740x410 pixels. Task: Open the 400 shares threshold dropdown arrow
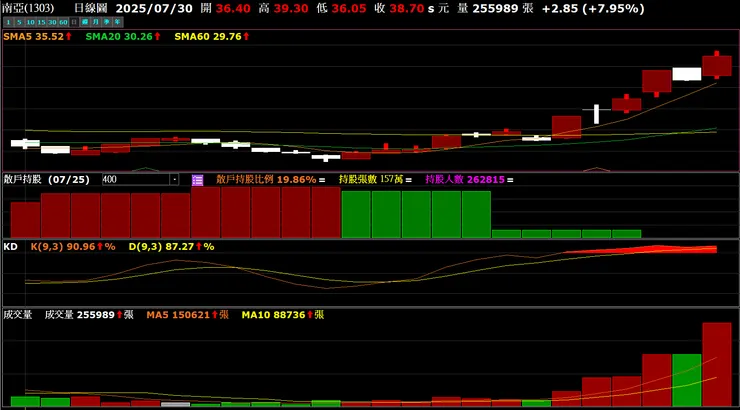174,180
